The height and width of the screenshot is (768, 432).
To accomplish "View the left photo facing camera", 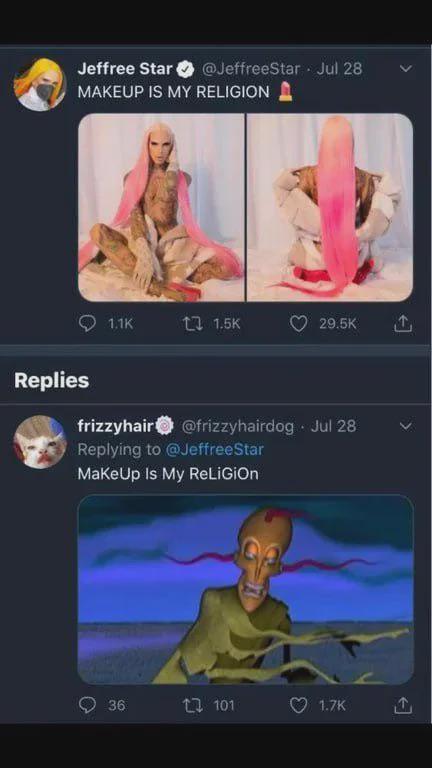I will (162, 207).
